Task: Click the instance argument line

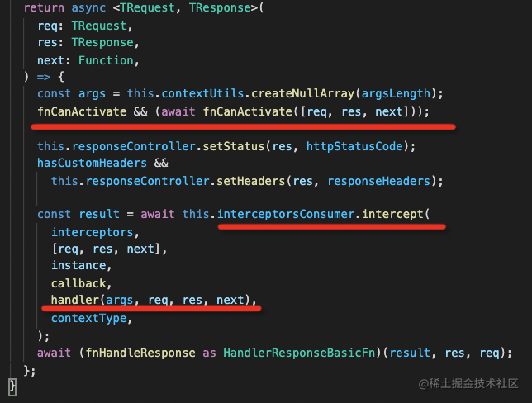Action: 78,266
